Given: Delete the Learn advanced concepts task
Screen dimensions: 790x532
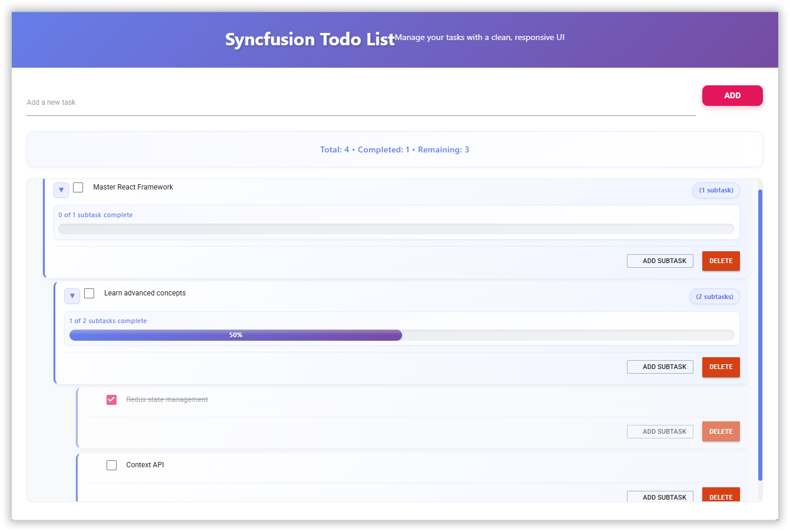Looking at the screenshot, I should click(721, 367).
